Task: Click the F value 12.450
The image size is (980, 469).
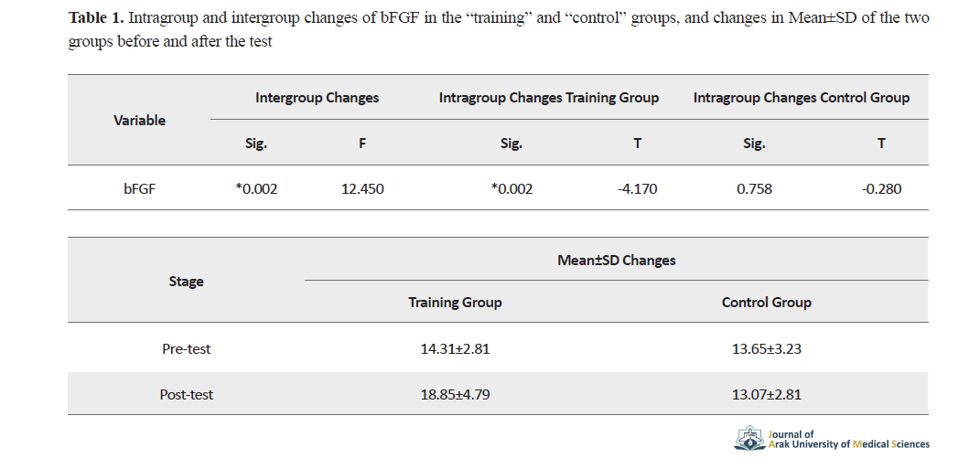Action: [x=362, y=188]
